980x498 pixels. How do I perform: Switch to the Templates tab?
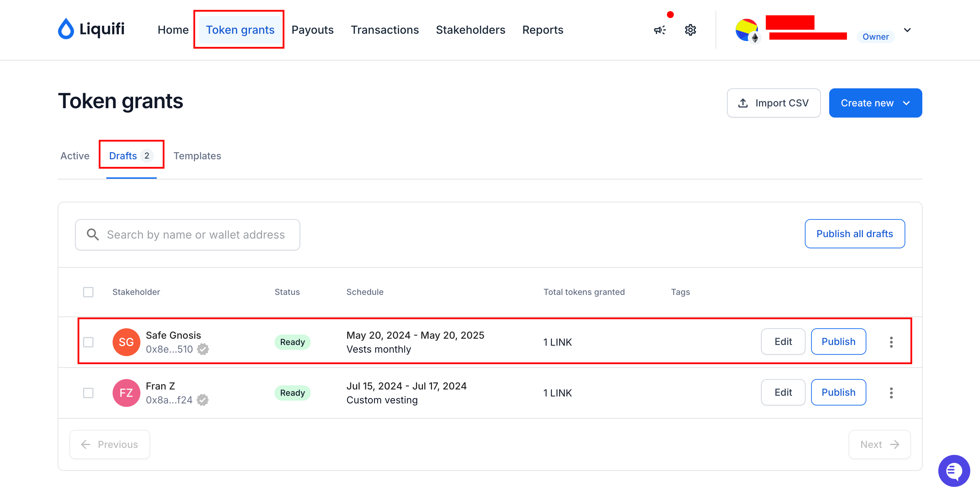tap(197, 156)
